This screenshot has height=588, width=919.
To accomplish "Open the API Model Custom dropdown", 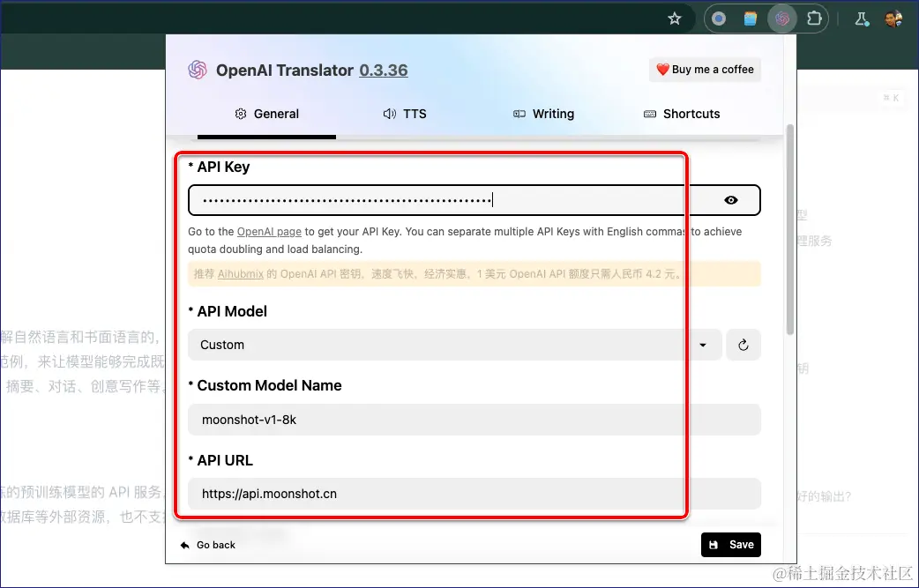I will 454,345.
